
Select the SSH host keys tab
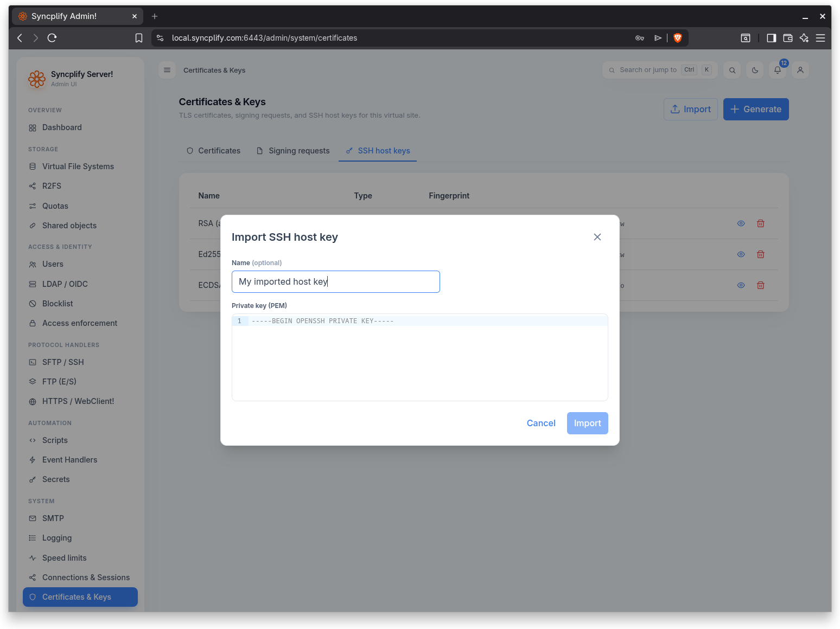(x=378, y=151)
